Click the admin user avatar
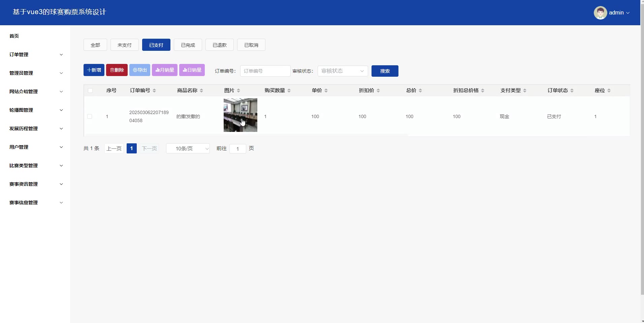The image size is (644, 323). [x=600, y=13]
